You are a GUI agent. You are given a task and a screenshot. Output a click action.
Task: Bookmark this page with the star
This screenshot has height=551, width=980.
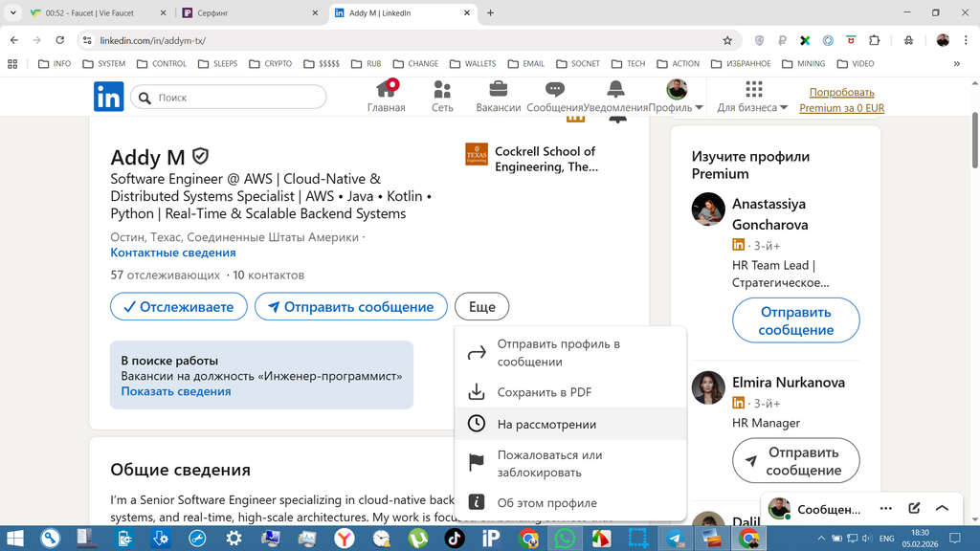point(727,40)
